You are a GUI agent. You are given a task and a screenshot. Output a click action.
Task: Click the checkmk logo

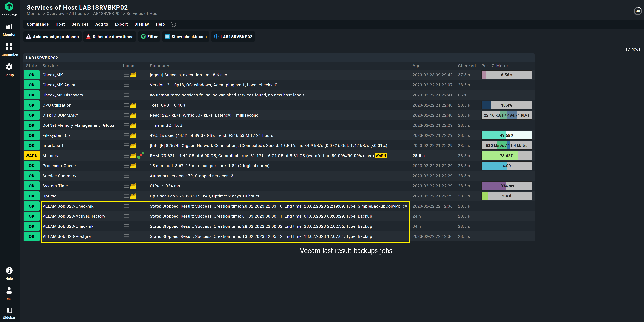pyautogui.click(x=9, y=9)
